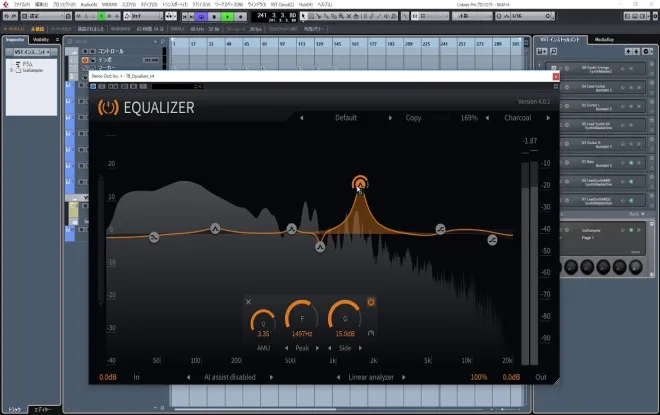Click the small dial icon under band power button

tap(371, 333)
